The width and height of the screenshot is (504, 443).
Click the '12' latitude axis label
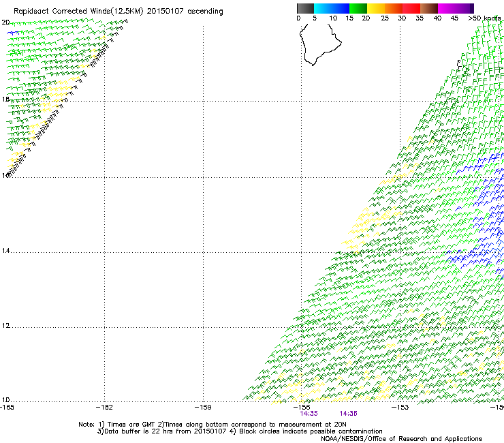pos(5,326)
